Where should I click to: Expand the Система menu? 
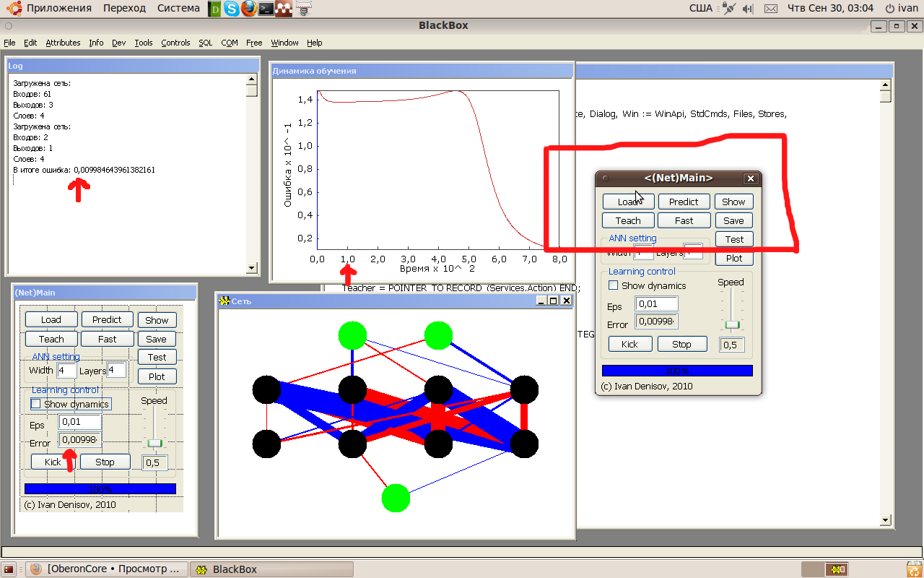[178, 8]
